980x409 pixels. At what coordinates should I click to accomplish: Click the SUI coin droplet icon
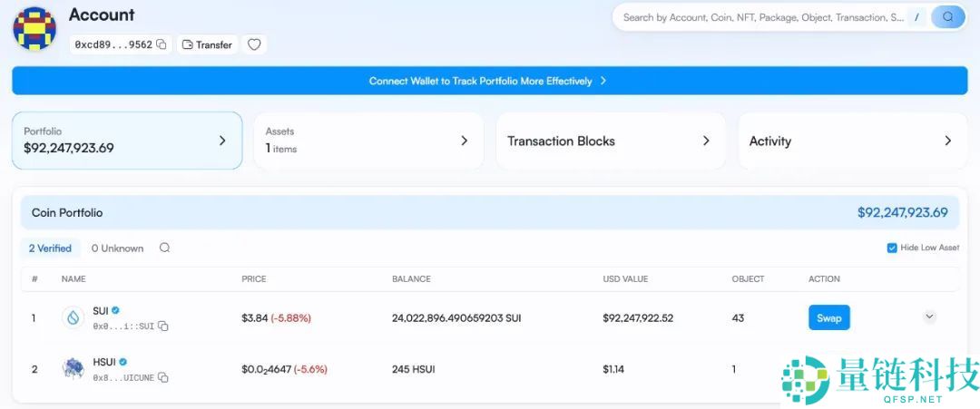coord(73,317)
